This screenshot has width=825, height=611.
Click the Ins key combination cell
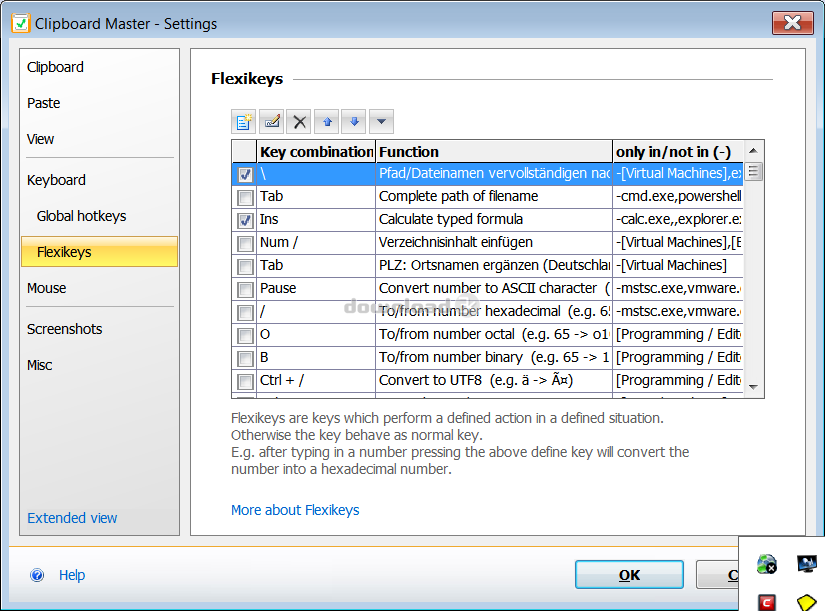click(x=316, y=220)
